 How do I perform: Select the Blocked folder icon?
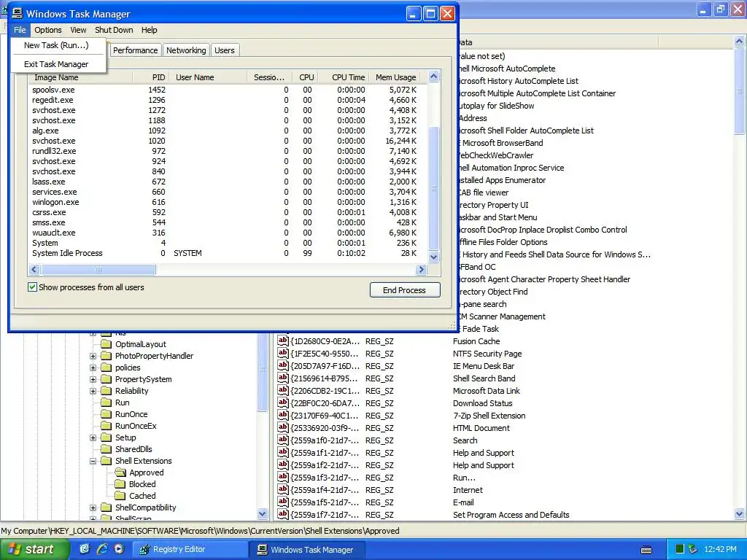pos(120,484)
